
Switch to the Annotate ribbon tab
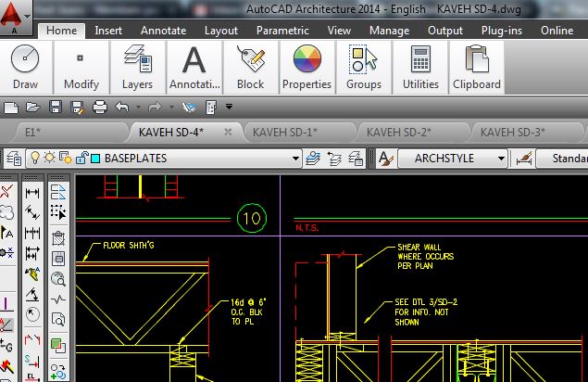pos(163,31)
